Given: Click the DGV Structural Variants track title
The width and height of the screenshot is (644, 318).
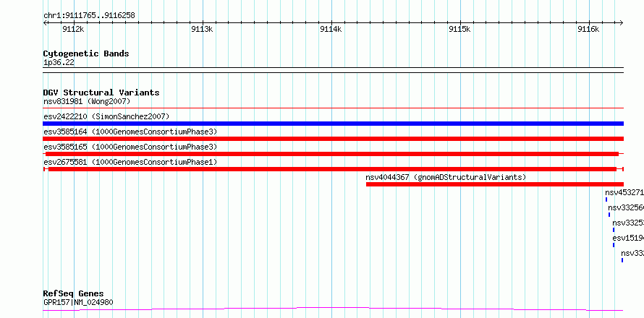Looking at the screenshot, I should pos(101,93).
